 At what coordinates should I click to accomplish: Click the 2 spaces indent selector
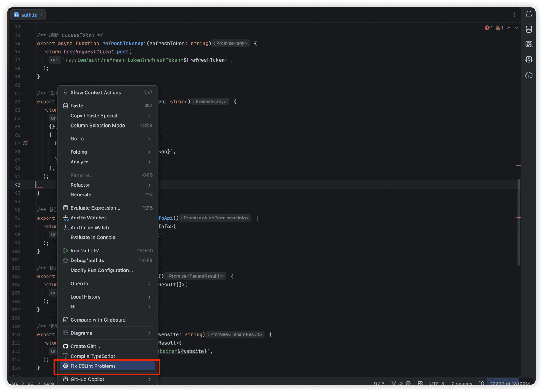pyautogui.click(x=462, y=383)
